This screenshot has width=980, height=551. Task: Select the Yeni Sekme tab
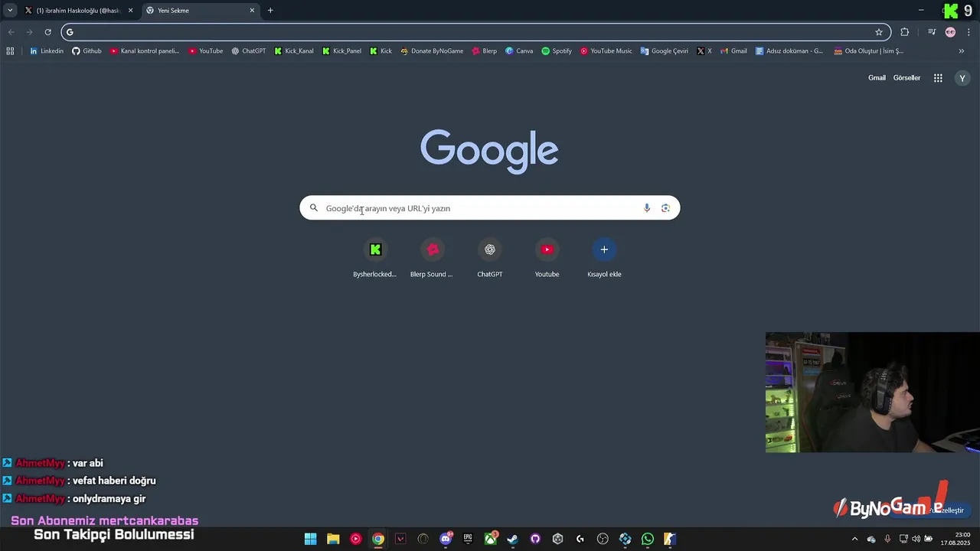coord(200,11)
